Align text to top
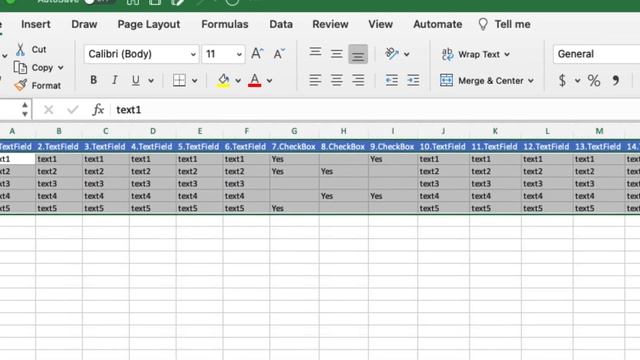This screenshot has width=640, height=360. pyautogui.click(x=315, y=53)
